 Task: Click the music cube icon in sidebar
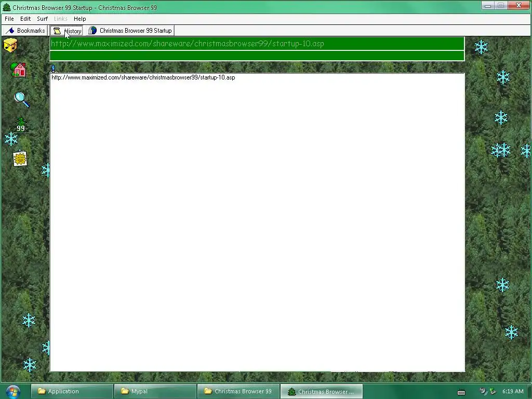click(10, 45)
